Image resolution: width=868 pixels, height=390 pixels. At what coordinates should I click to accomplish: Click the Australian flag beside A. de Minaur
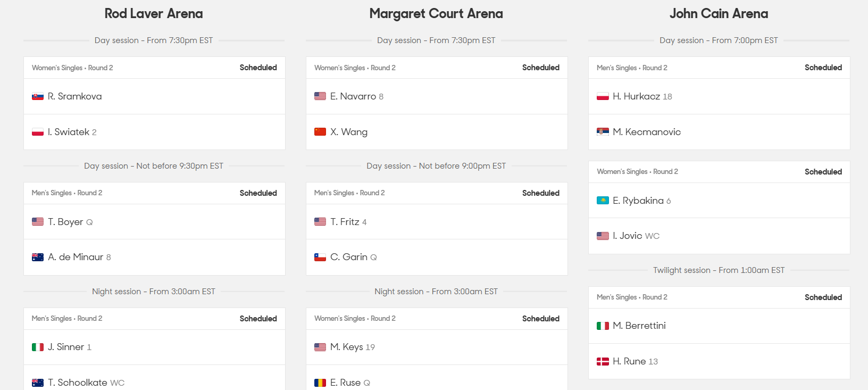point(38,257)
